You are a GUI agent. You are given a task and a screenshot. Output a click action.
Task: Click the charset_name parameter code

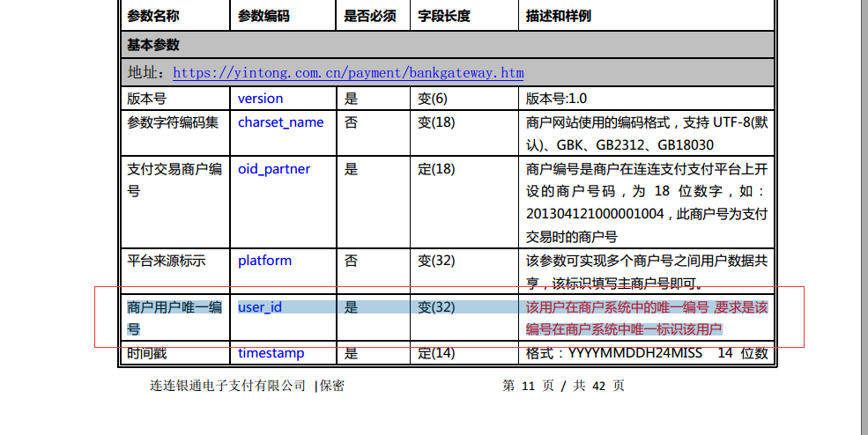tap(280, 122)
